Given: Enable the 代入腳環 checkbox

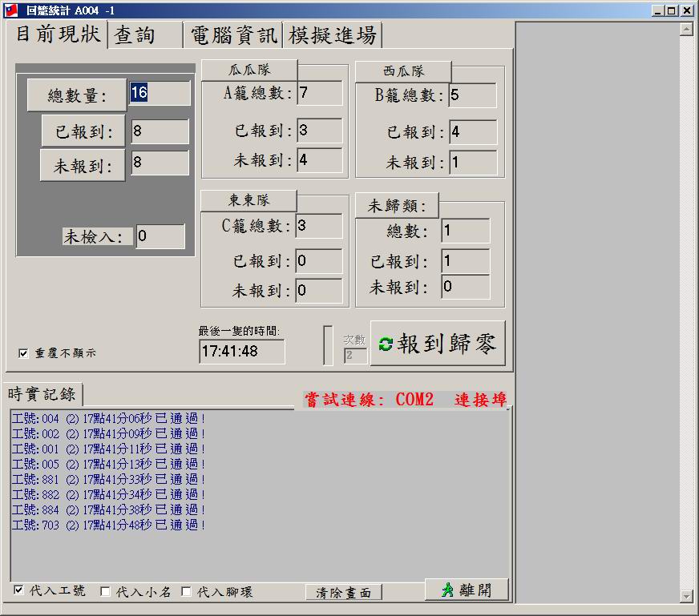Looking at the screenshot, I should point(186,591).
